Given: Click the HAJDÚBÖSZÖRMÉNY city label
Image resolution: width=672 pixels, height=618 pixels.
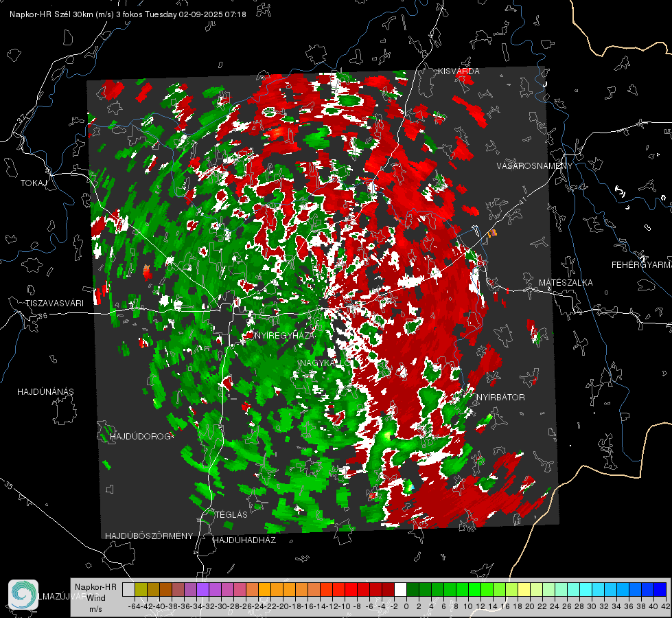Looking at the screenshot, I should 149,536.
